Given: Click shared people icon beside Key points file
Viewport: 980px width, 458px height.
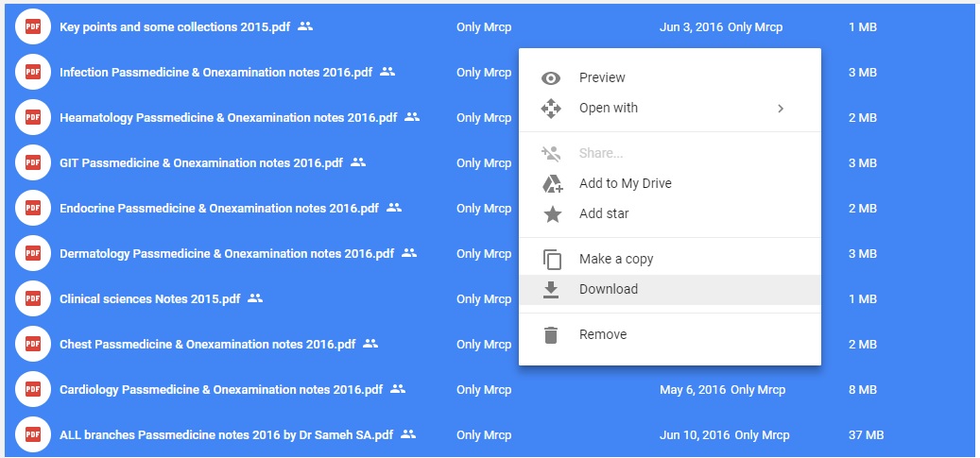Looking at the screenshot, I should 305,26.
